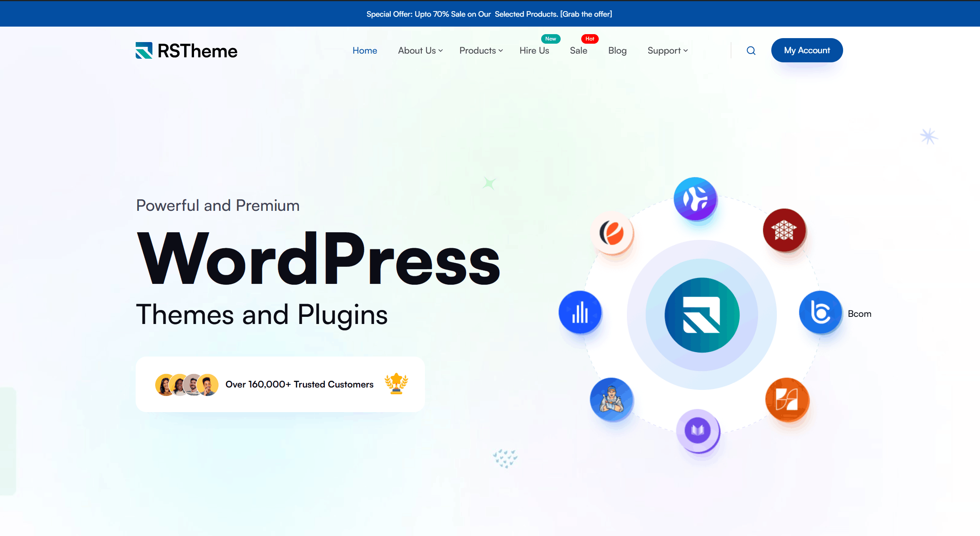Click the My Account button
The width and height of the screenshot is (980, 536).
pyautogui.click(x=807, y=50)
